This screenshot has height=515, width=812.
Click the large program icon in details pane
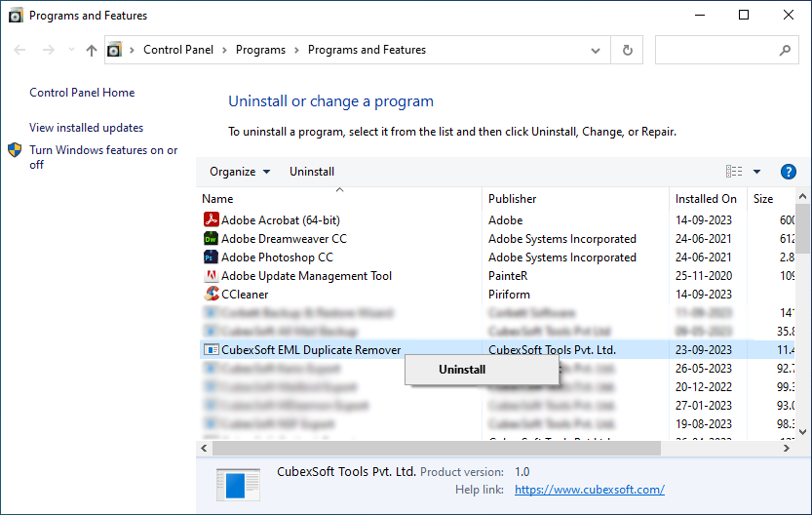click(238, 485)
